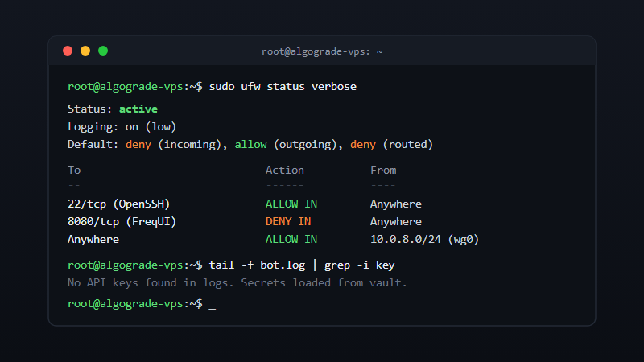
Task: Click the 'To' column header
Action: (x=74, y=170)
